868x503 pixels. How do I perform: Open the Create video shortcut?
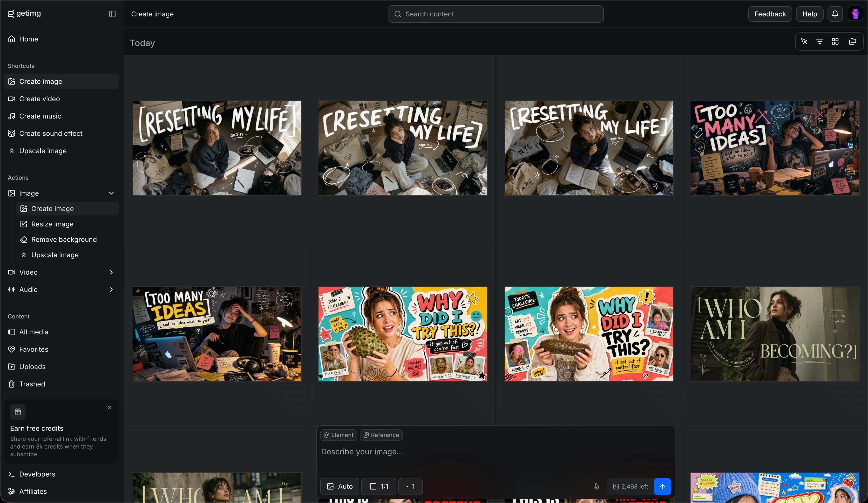point(62,99)
